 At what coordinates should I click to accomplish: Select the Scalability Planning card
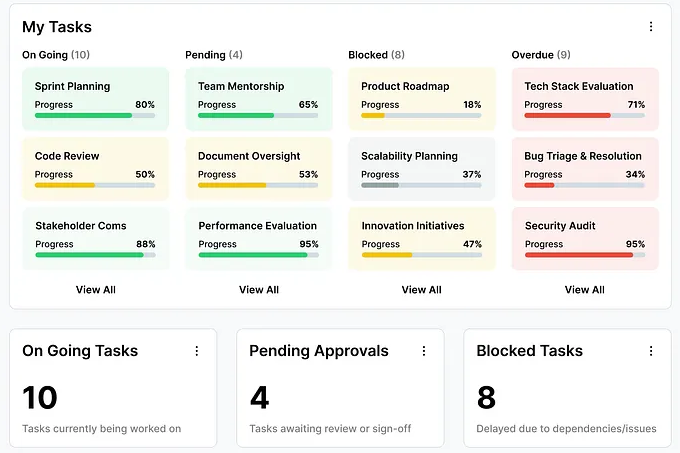point(421,168)
